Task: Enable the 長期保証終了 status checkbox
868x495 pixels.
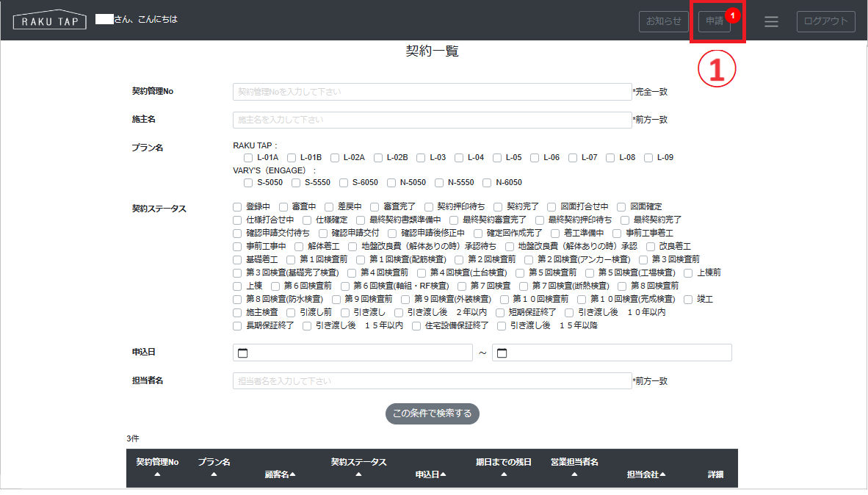Action: pyautogui.click(x=237, y=327)
